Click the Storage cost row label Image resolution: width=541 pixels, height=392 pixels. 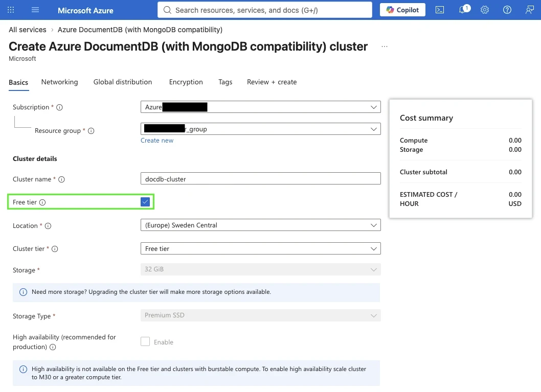pyautogui.click(x=411, y=150)
